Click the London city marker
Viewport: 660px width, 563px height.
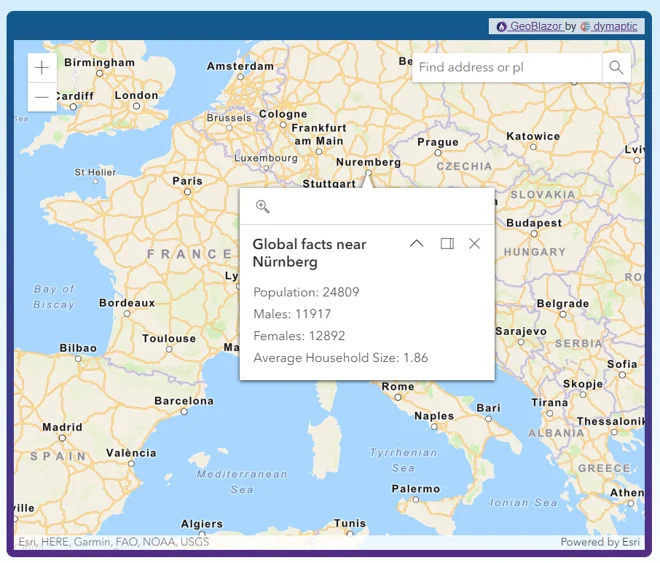point(136,106)
